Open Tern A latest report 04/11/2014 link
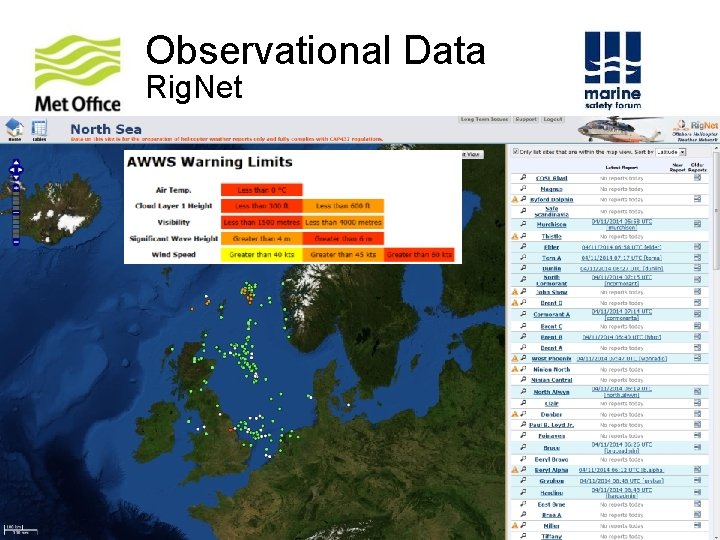Image resolution: width=720 pixels, height=540 pixels. coord(621,258)
